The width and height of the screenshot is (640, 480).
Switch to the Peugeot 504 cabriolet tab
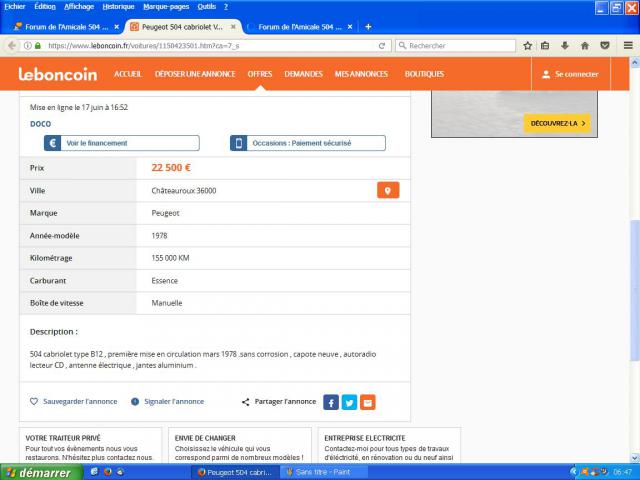coord(182,27)
